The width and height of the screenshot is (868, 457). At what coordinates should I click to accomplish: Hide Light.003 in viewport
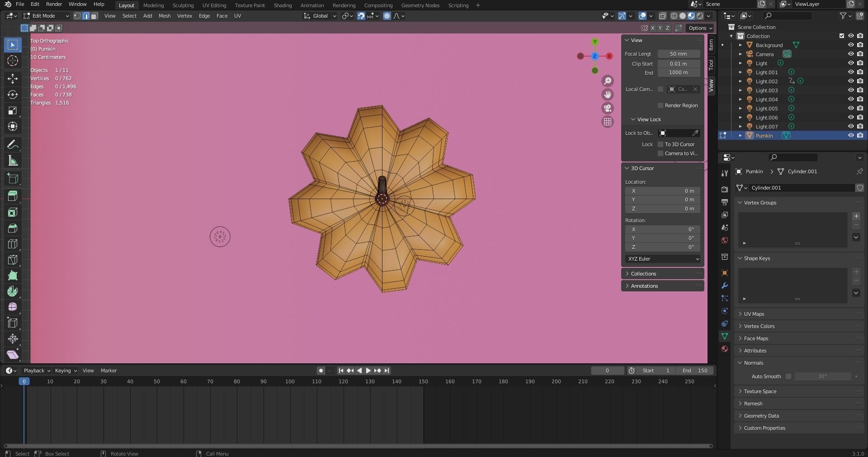(851, 90)
